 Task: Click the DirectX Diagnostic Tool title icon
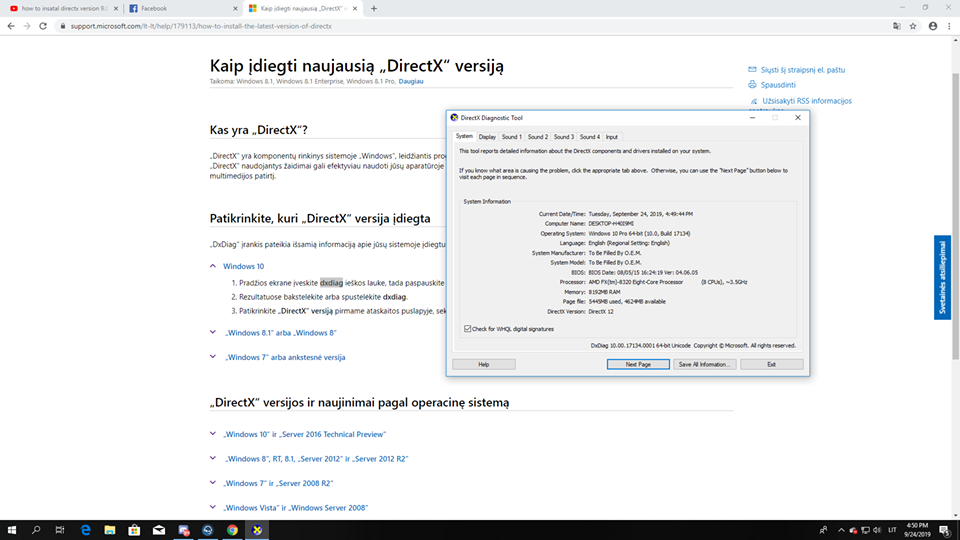point(454,118)
